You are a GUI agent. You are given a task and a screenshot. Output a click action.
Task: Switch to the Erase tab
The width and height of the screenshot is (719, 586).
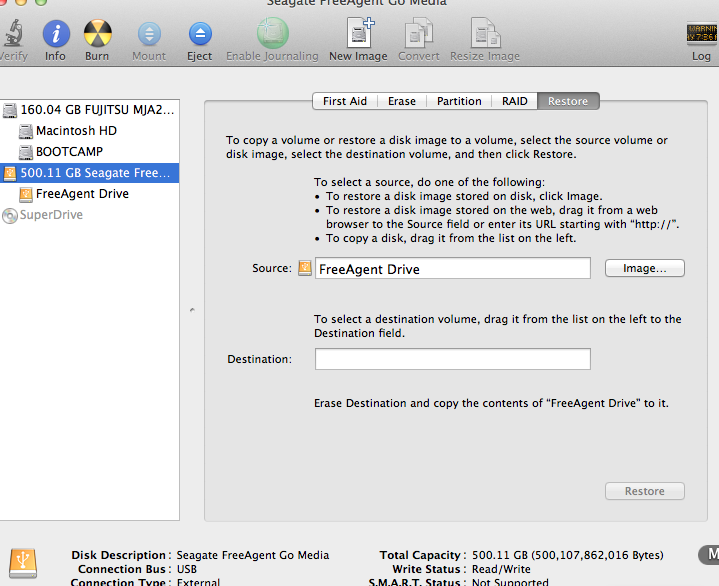(x=402, y=101)
